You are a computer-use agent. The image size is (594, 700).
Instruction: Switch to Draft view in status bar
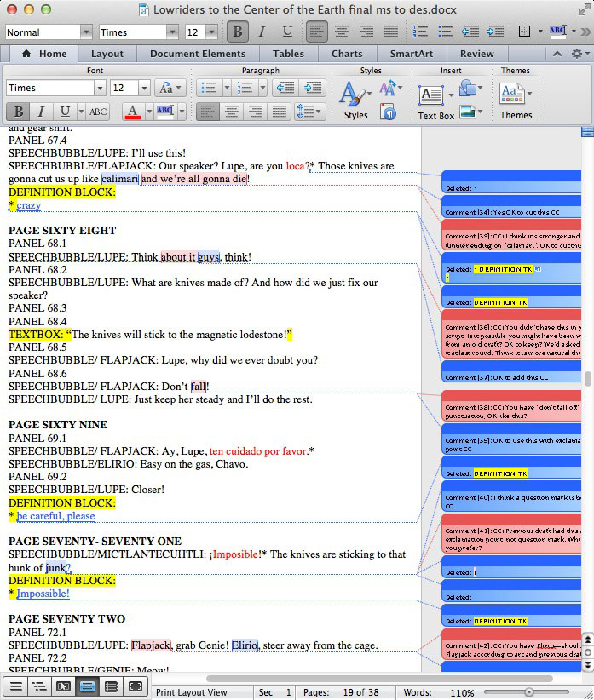tap(15, 686)
